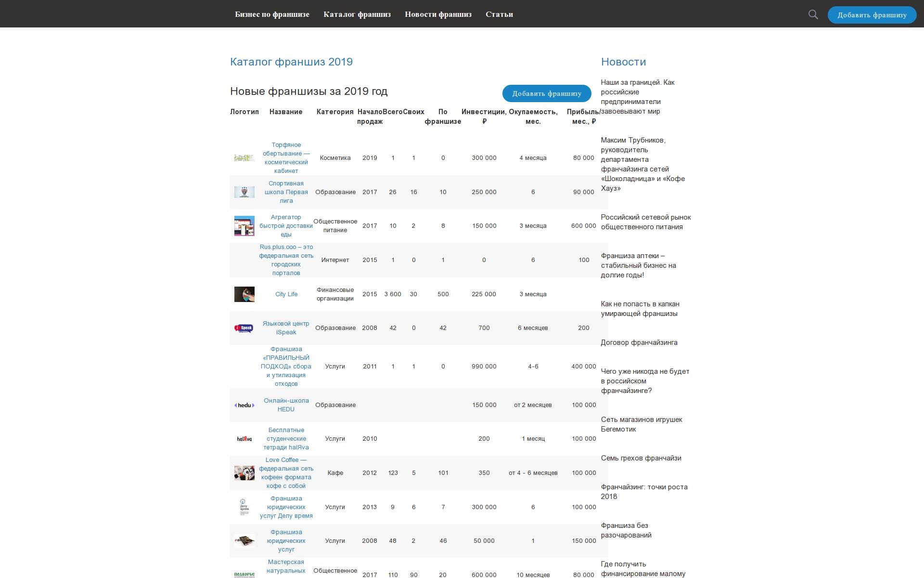Read news Наши за границей article
Image resolution: width=924 pixels, height=578 pixels.
638,97
